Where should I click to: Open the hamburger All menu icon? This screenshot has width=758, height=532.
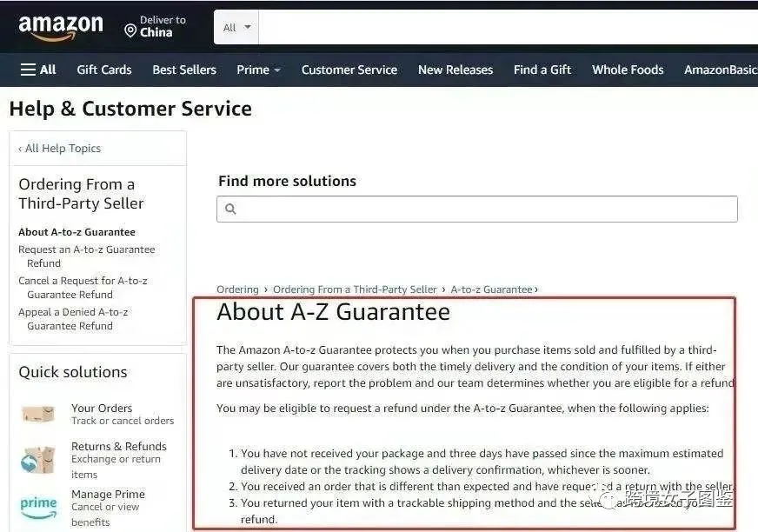pyautogui.click(x=28, y=70)
